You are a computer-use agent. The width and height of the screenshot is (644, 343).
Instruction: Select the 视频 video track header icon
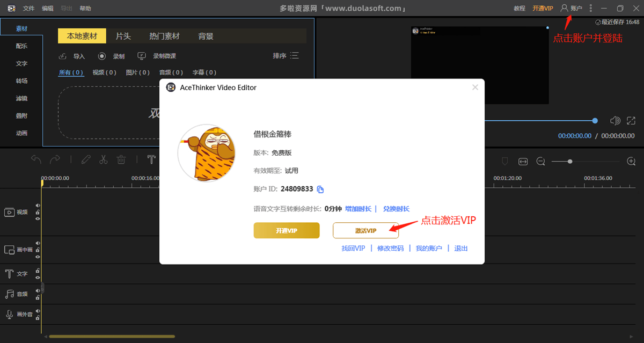click(9, 212)
